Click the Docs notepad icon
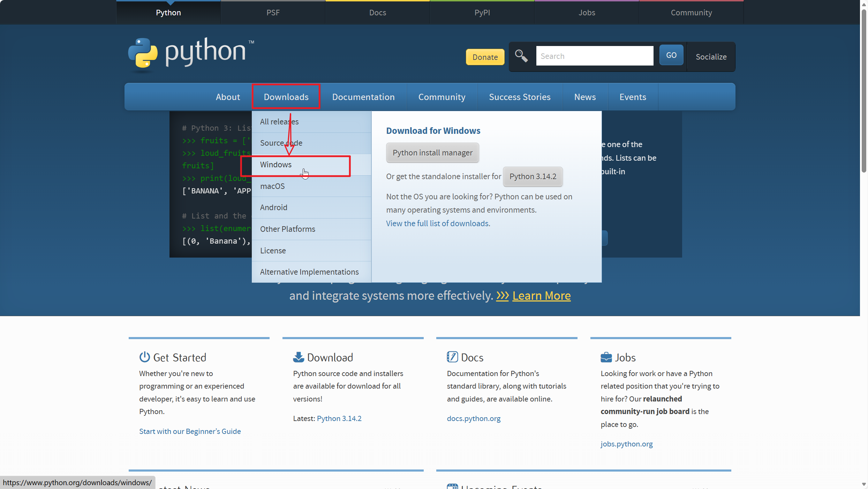The height and width of the screenshot is (489, 868). click(x=452, y=357)
